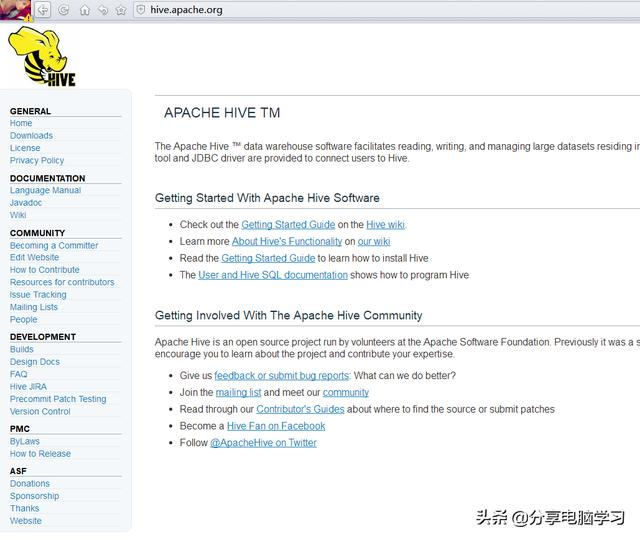Click 'Getting Involved With The Apache Hive Community' heading
The width and height of the screenshot is (640, 540).
pos(289,315)
